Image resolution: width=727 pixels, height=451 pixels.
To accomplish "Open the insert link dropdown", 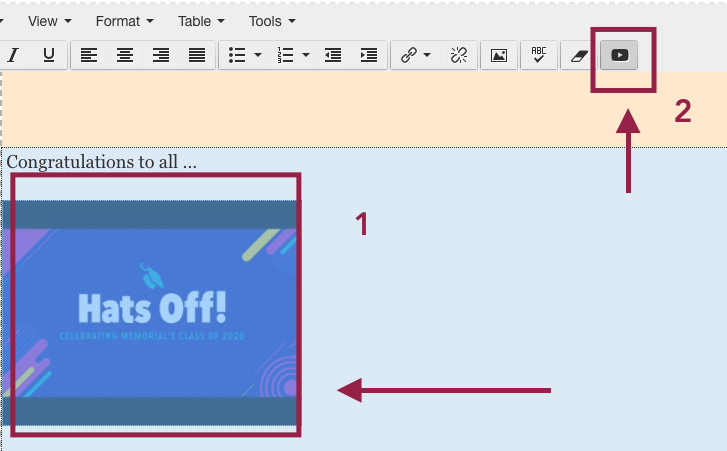I will click(x=415, y=55).
